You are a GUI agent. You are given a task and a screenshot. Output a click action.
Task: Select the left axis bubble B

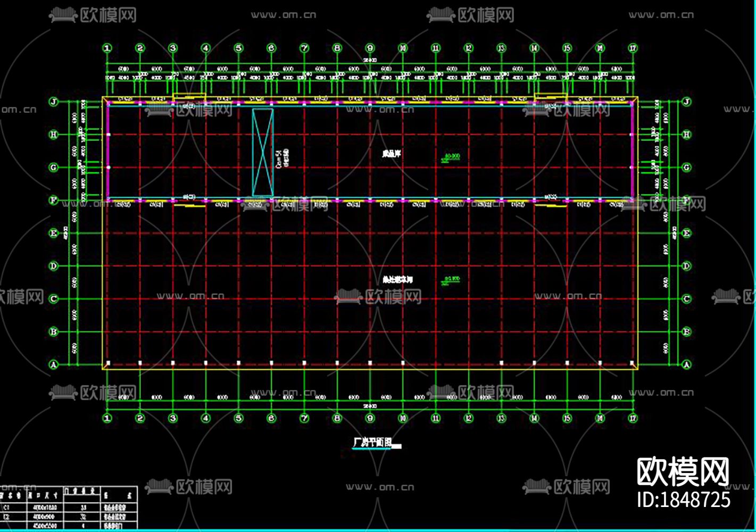53,332
